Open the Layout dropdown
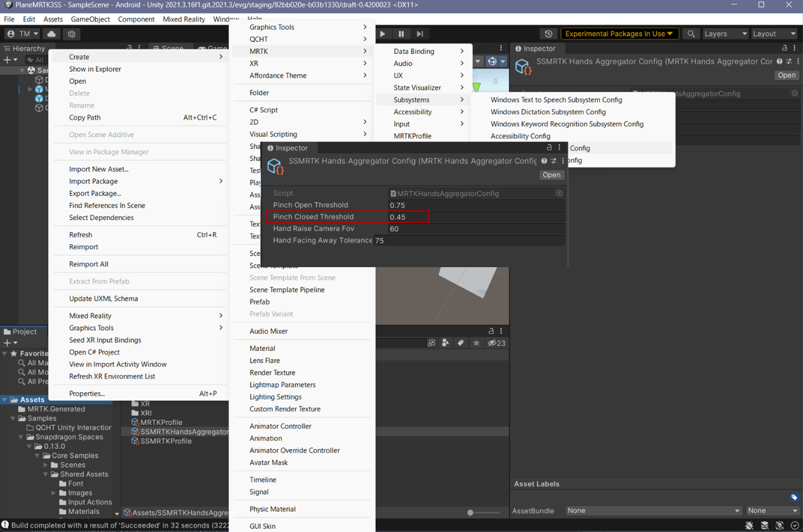The image size is (803, 532). (774, 34)
